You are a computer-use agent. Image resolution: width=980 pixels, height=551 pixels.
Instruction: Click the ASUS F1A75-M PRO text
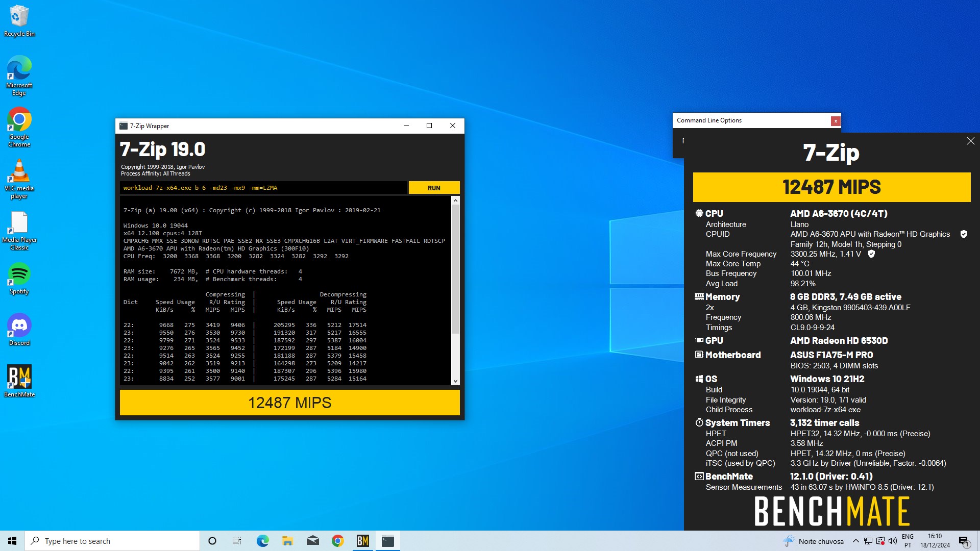(831, 355)
